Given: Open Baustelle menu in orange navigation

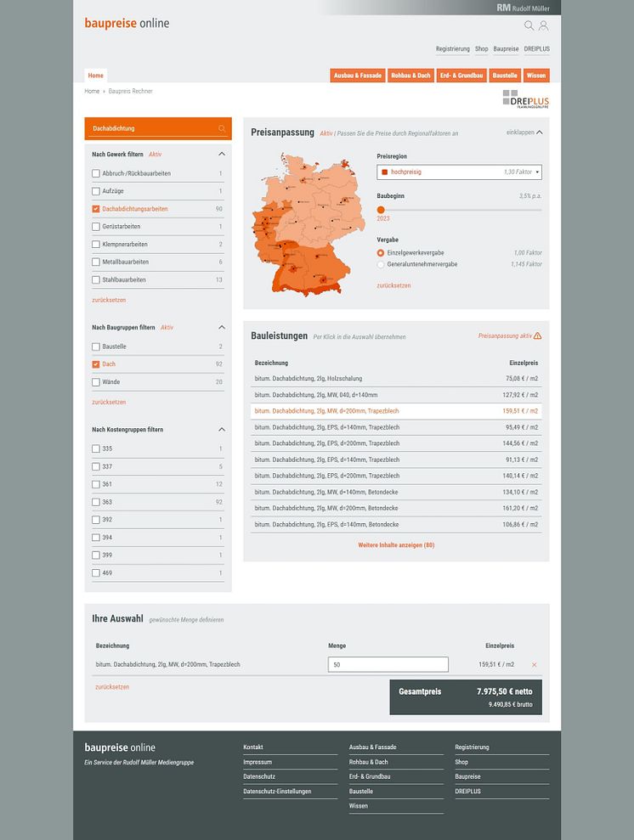Looking at the screenshot, I should point(505,76).
